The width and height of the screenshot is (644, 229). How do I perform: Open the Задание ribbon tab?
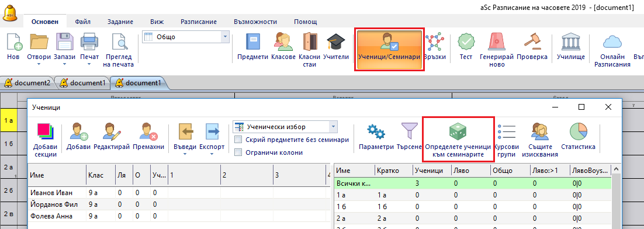click(120, 22)
